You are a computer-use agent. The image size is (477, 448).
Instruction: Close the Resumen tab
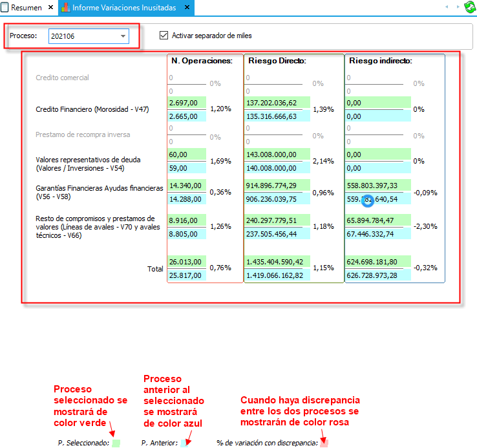click(51, 7)
